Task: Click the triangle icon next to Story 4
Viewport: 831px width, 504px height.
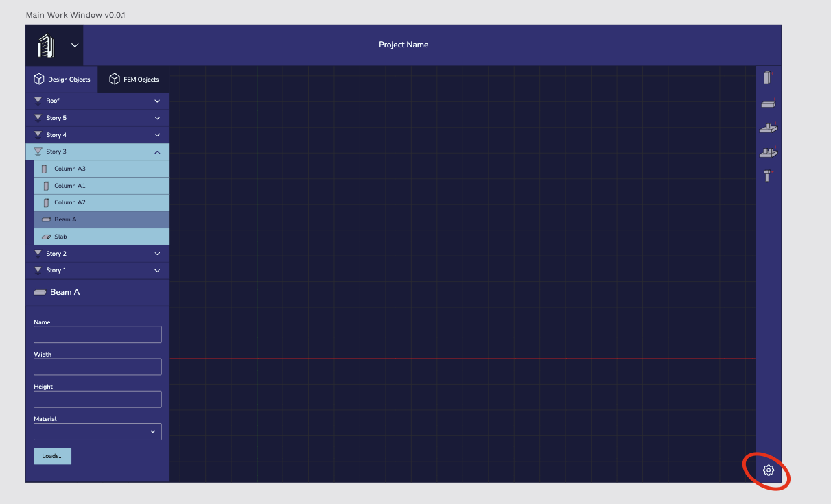Action: click(x=38, y=135)
